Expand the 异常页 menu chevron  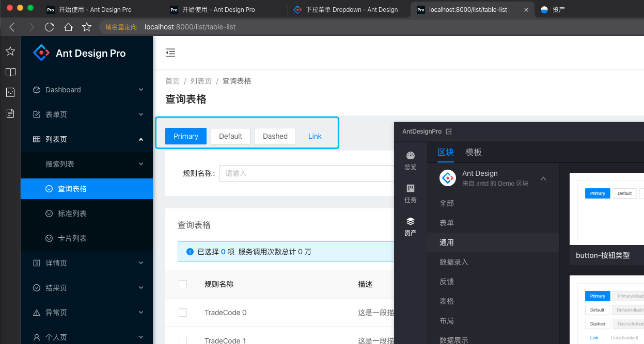(x=141, y=313)
